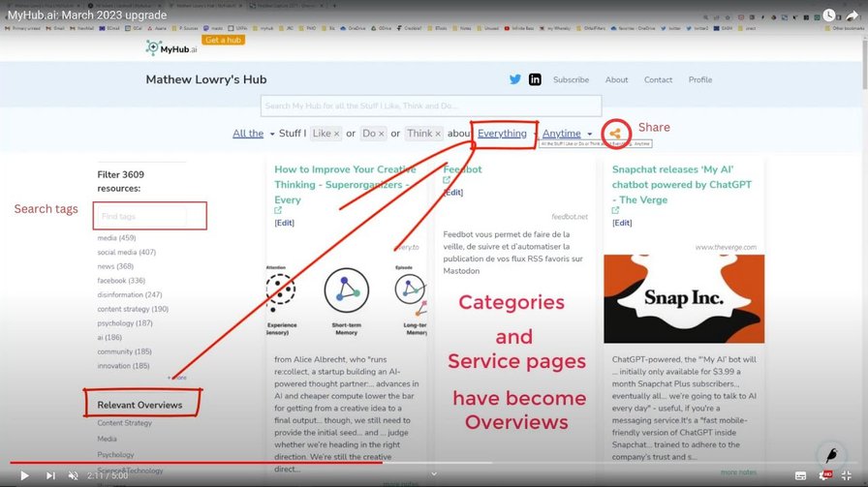
Task: Open the 'All the' dropdown
Action: [253, 134]
